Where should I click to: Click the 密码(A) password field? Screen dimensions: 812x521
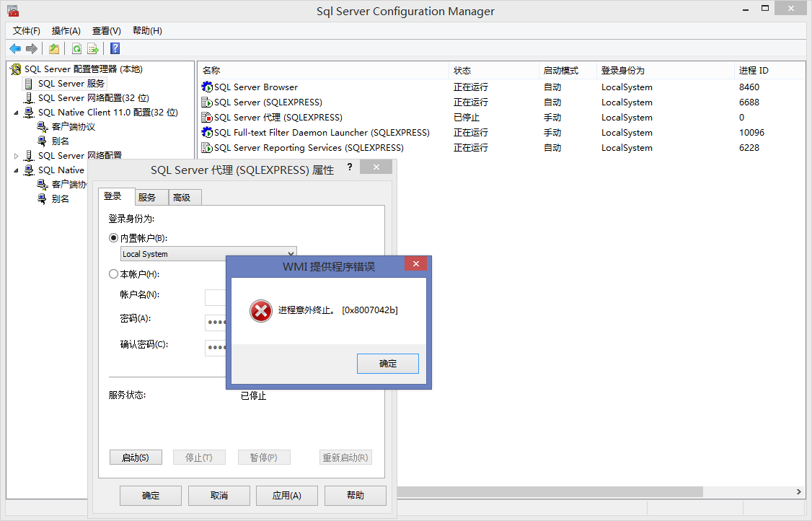coord(216,323)
